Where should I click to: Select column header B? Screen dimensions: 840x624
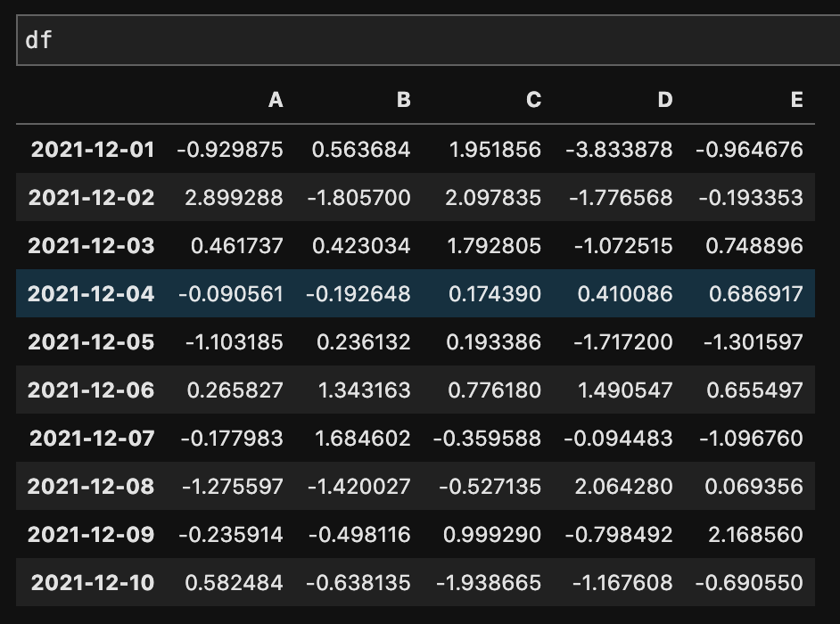(403, 100)
